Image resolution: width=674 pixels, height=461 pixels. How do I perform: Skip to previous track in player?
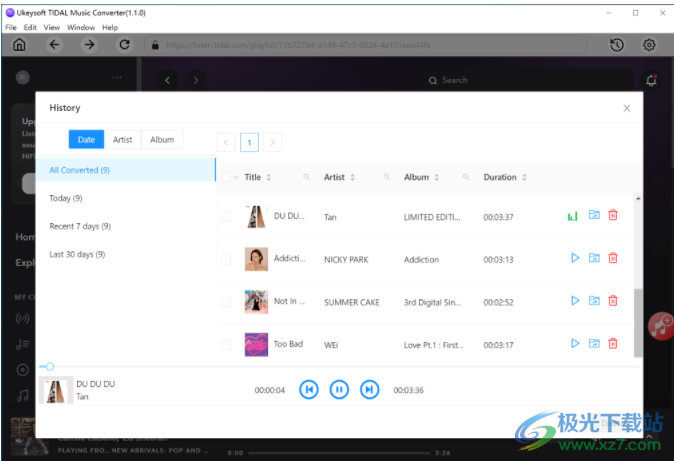(309, 390)
